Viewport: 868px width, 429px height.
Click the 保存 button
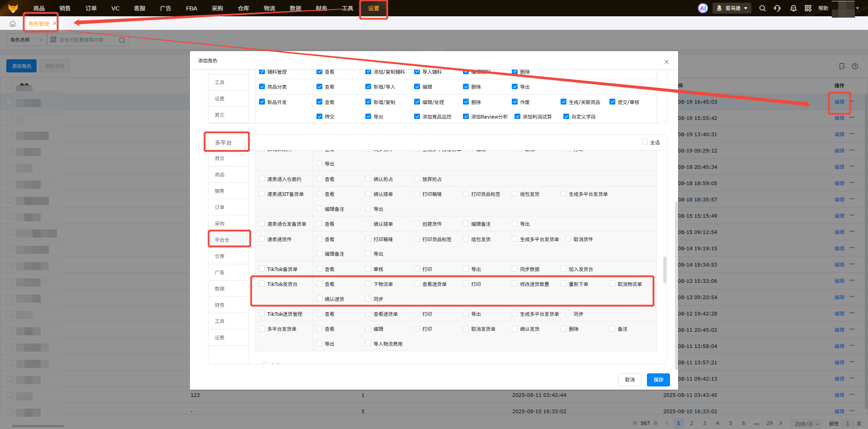point(658,380)
